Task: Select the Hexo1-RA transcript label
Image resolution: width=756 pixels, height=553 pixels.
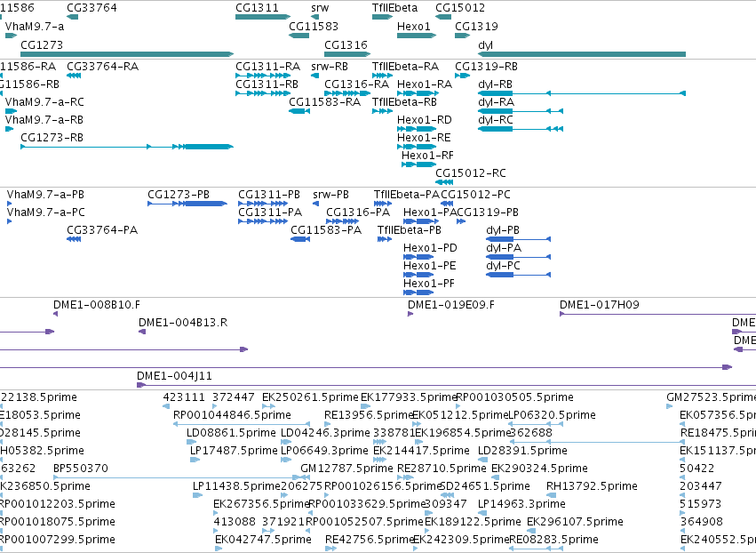Action: click(x=425, y=84)
